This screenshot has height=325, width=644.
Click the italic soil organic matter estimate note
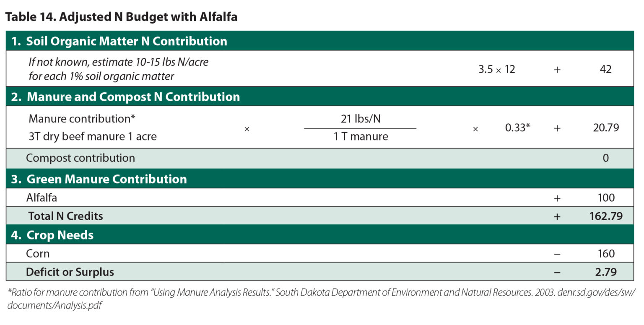[x=118, y=69]
